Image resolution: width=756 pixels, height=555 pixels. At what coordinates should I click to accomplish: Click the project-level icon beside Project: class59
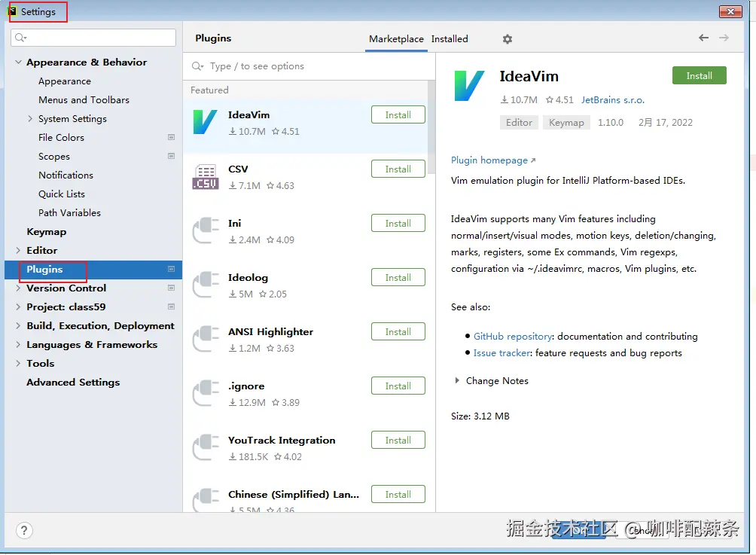click(171, 306)
